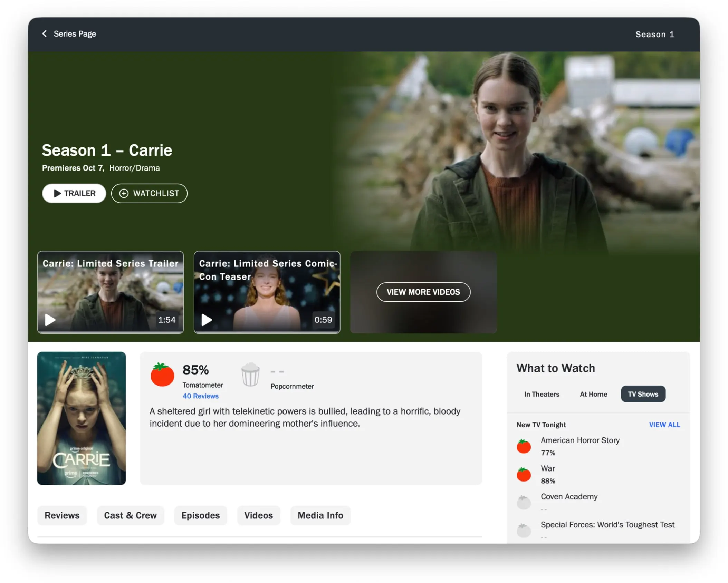Open the 40 Reviews link
This screenshot has width=728, height=583.
pyautogui.click(x=201, y=396)
